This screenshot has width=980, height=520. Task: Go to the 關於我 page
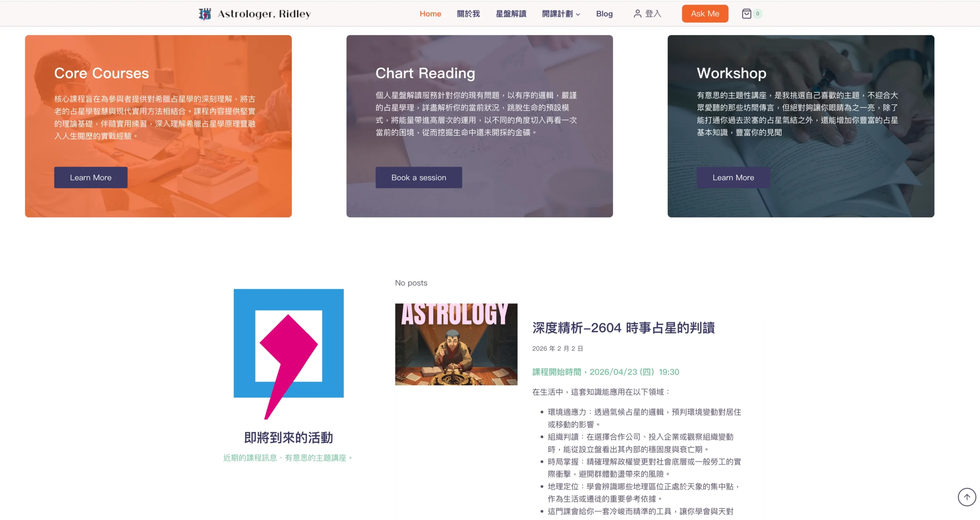click(468, 14)
